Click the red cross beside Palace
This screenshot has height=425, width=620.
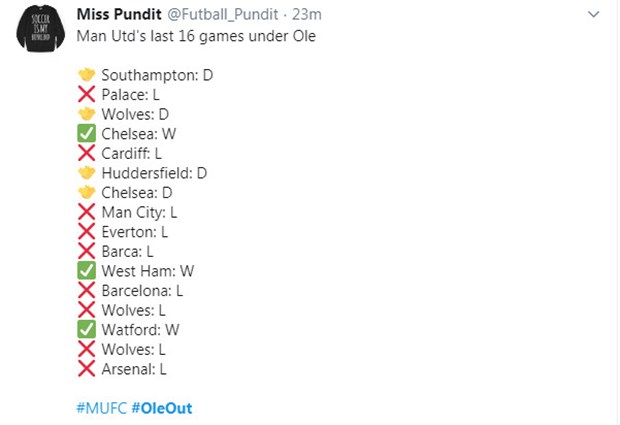(x=87, y=94)
